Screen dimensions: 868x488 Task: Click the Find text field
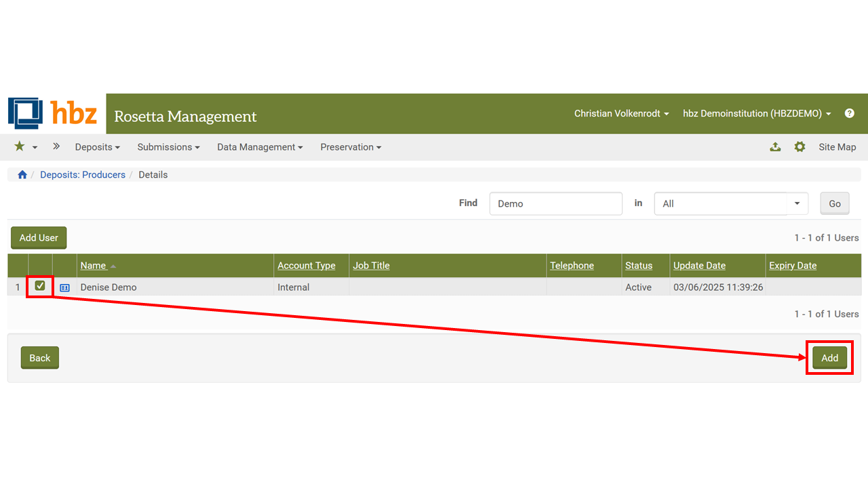click(x=555, y=203)
